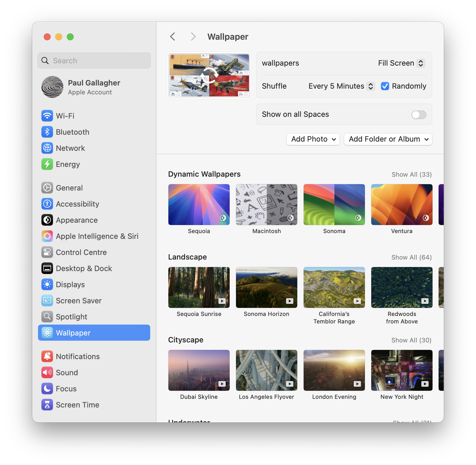This screenshot has width=476, height=465.
Task: Select the Screen Time hourglass icon
Action: pyautogui.click(x=47, y=405)
